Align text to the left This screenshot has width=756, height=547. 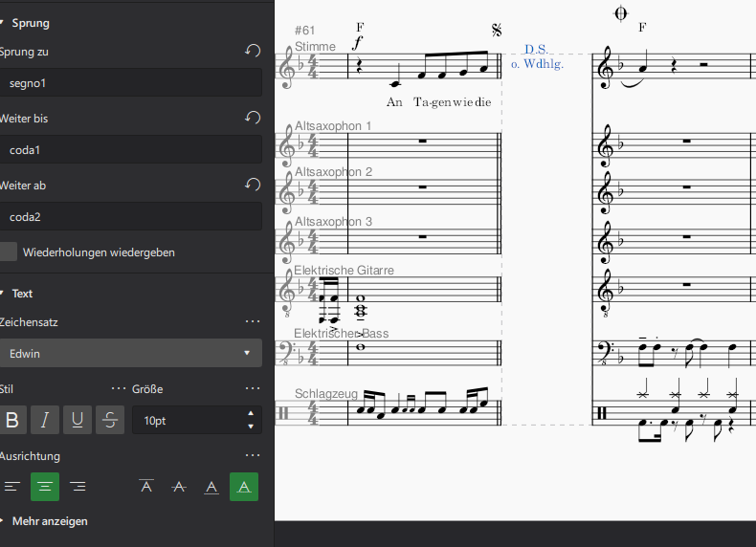point(12,487)
